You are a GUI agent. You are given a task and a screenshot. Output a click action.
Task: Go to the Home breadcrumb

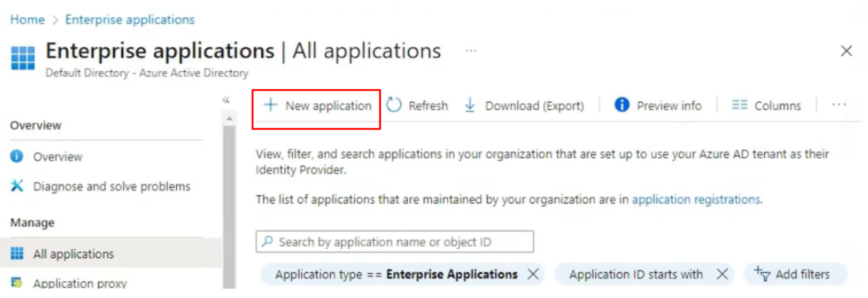coord(27,20)
